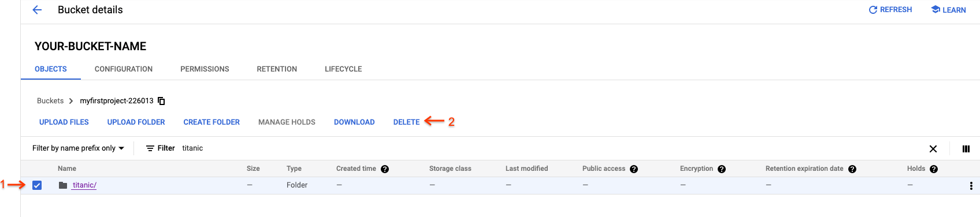Switch to the Configuration tab
Image resolution: width=980 pixels, height=217 pixels.
(x=124, y=69)
